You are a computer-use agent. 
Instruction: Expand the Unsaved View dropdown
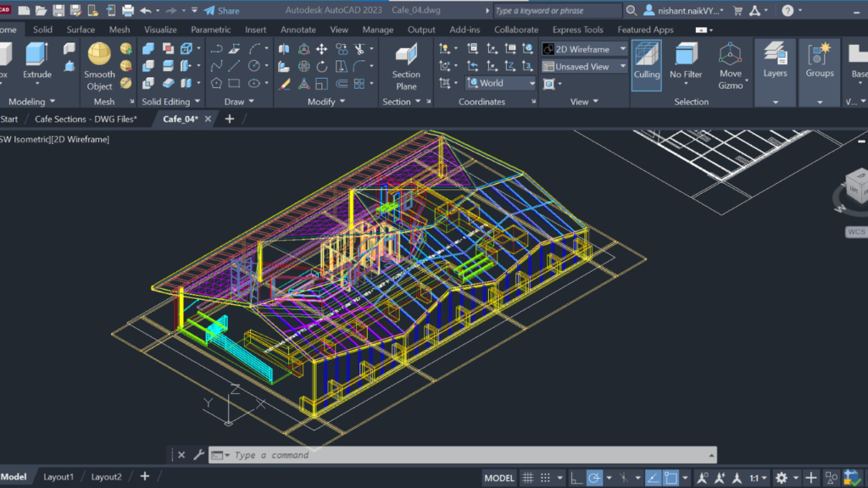coord(585,66)
